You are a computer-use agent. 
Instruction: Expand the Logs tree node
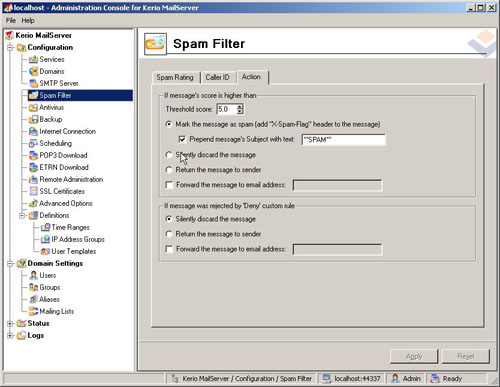[x=10, y=335]
